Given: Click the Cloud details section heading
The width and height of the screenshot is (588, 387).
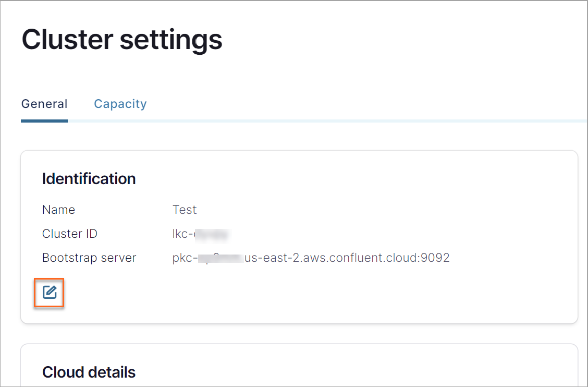Looking at the screenshot, I should (x=89, y=372).
